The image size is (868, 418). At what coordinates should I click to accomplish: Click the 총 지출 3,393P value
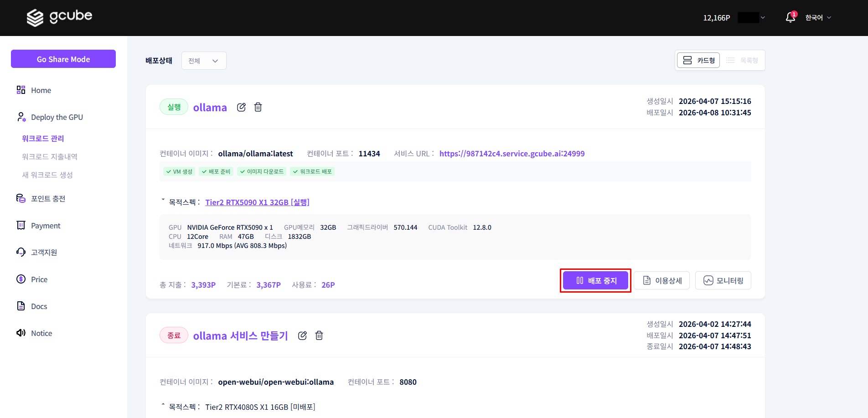(x=203, y=285)
